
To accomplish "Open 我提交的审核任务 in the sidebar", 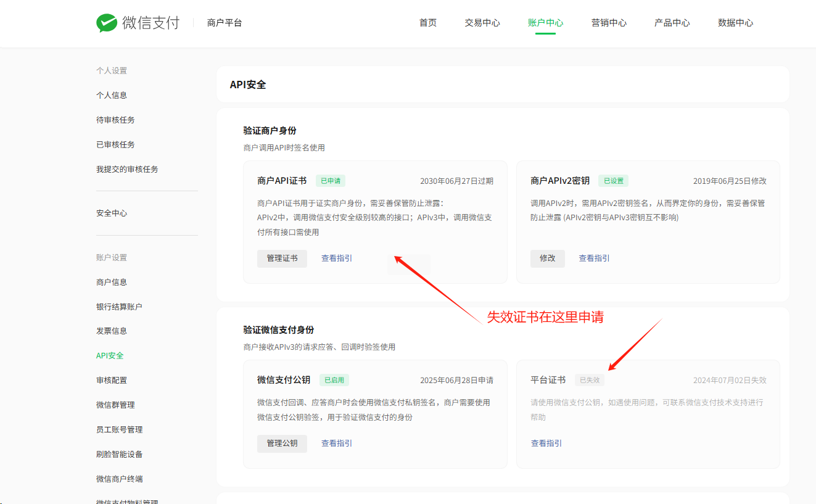I will 127,169.
